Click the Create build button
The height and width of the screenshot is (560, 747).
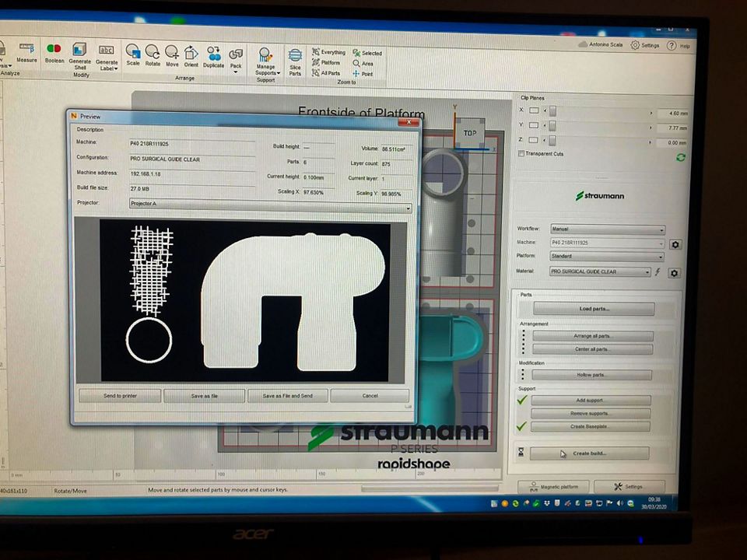589,453
